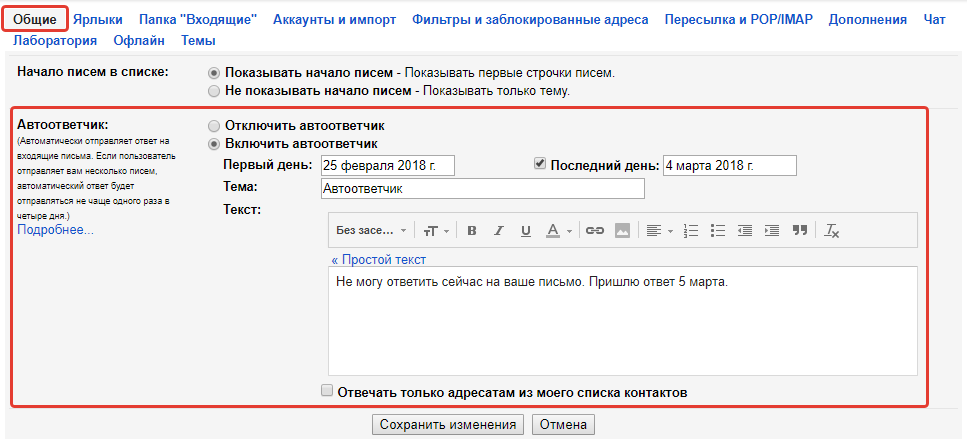
Task: Open the text alignment dropdown
Action: [658, 230]
